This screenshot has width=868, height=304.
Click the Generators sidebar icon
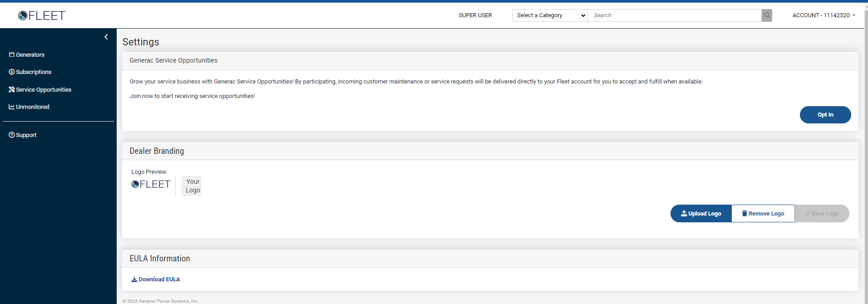click(x=12, y=54)
